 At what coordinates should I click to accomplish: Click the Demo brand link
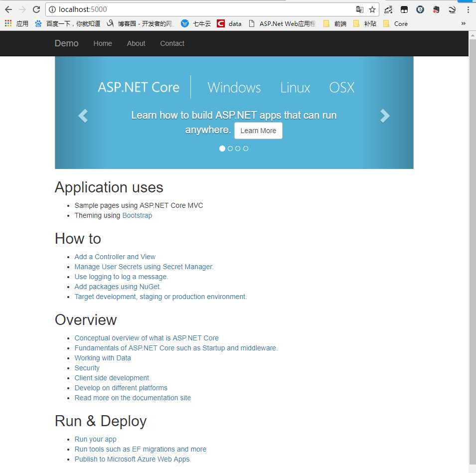tap(66, 43)
